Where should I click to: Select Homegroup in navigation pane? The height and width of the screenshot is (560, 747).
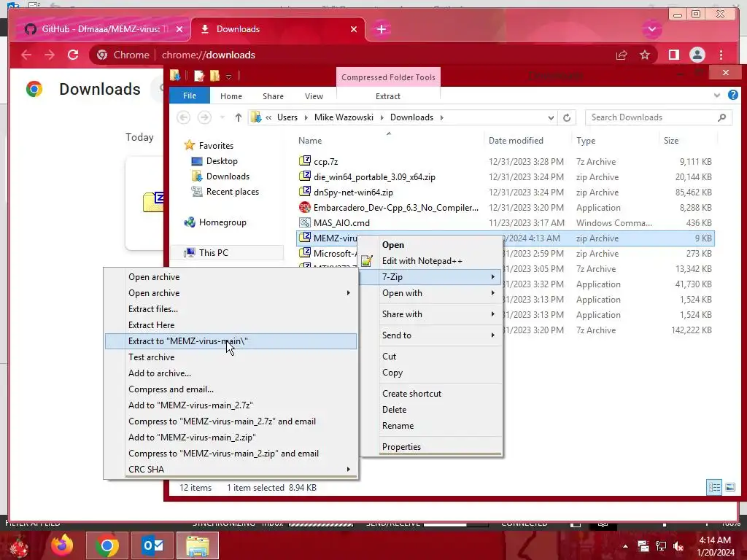(x=222, y=222)
